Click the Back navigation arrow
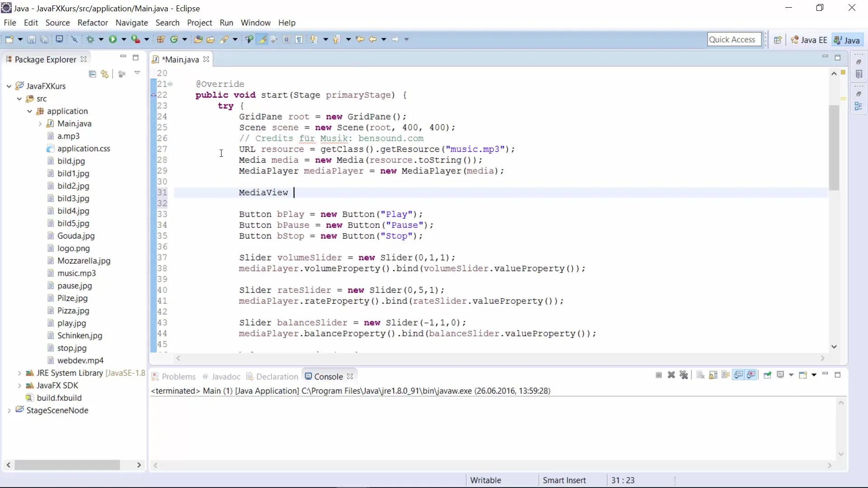 pos(373,39)
